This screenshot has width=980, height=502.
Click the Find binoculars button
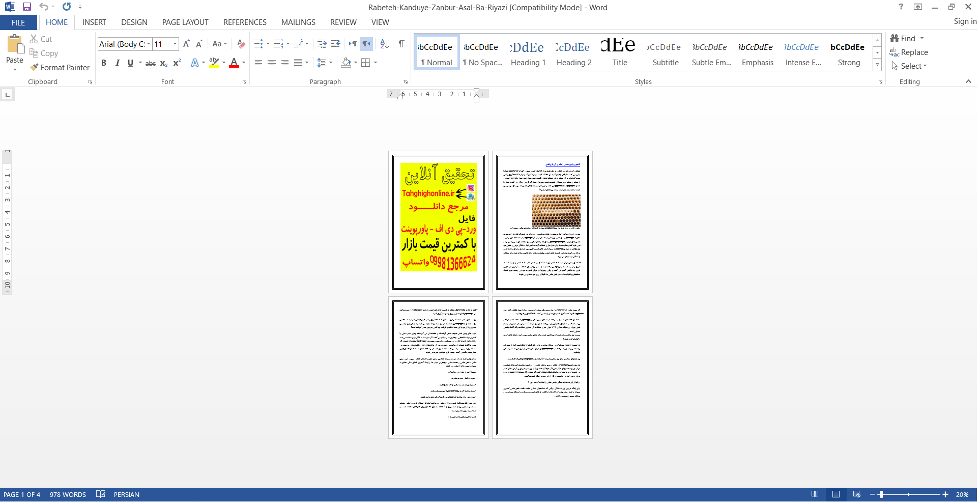[x=903, y=39]
